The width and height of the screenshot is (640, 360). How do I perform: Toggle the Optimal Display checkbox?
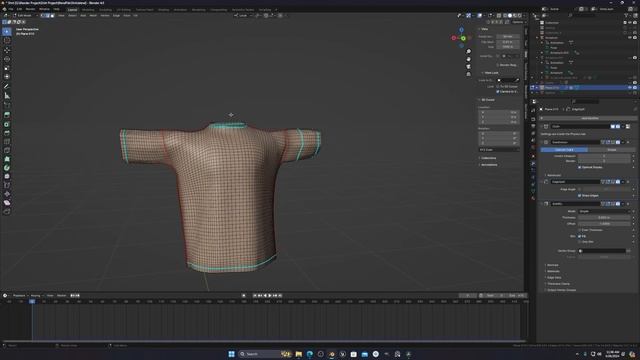[580, 167]
